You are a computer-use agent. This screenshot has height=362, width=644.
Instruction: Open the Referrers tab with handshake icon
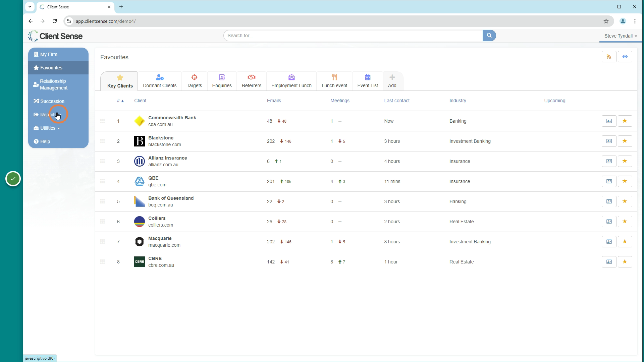[251, 81]
